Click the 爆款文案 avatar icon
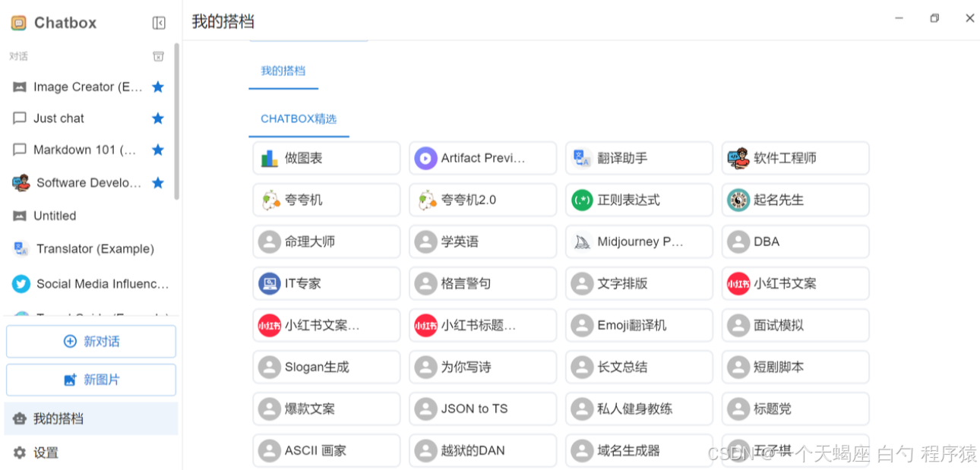This screenshot has height=470, width=980. coord(270,409)
